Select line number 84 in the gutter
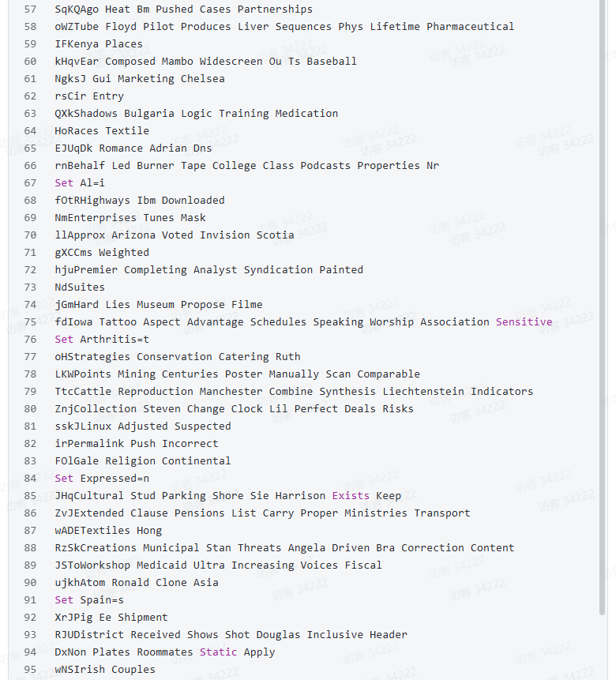The height and width of the screenshot is (680, 616). point(30,479)
